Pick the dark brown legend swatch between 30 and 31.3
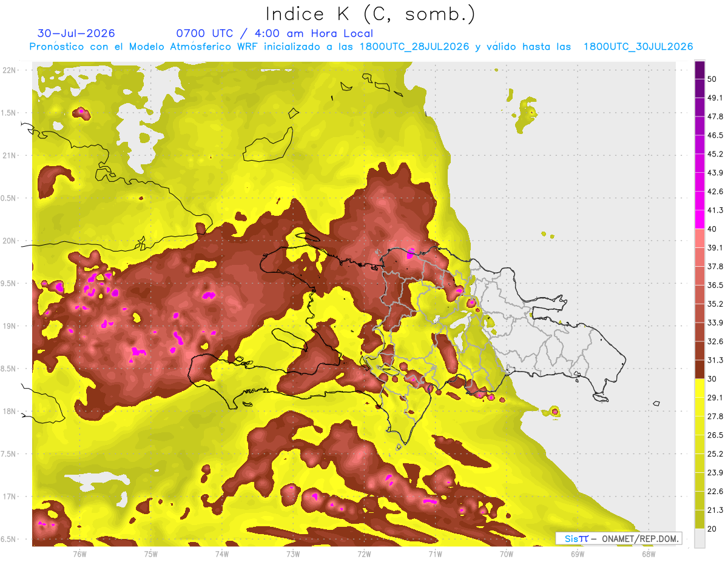The width and height of the screenshot is (728, 562). coord(699,369)
